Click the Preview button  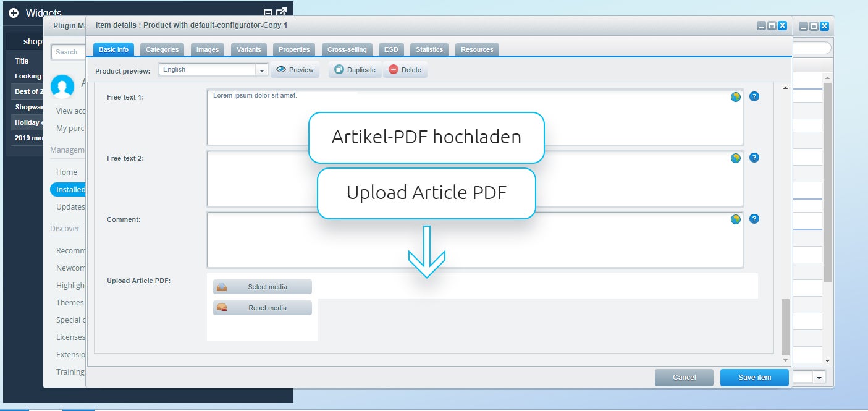click(x=295, y=70)
